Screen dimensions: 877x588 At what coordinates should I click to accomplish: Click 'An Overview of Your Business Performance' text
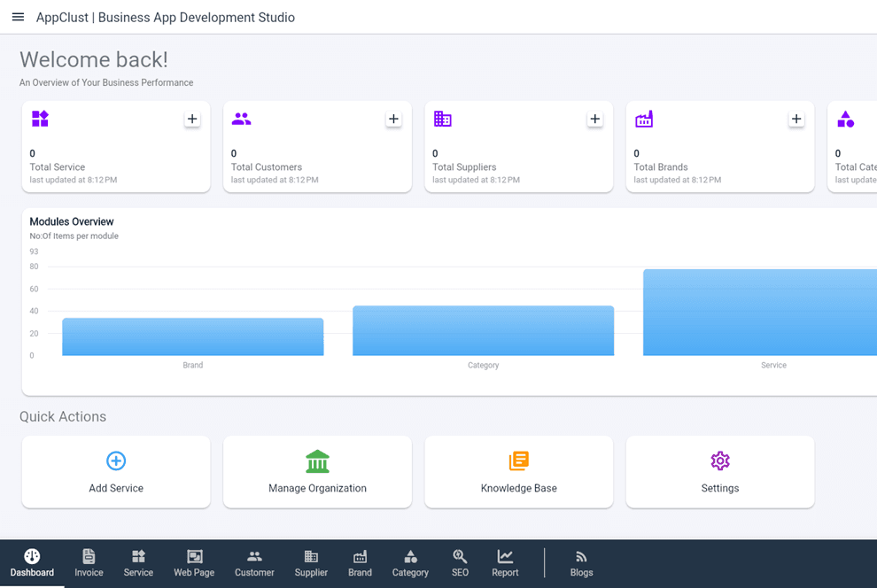click(106, 82)
